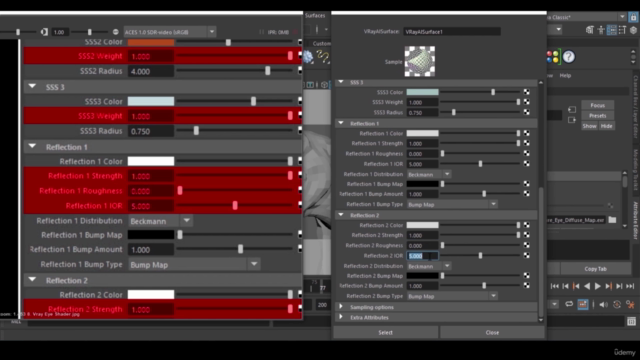Image resolution: width=640 pixels, height=360 pixels.
Task: Click the Presets button
Action: point(598,116)
